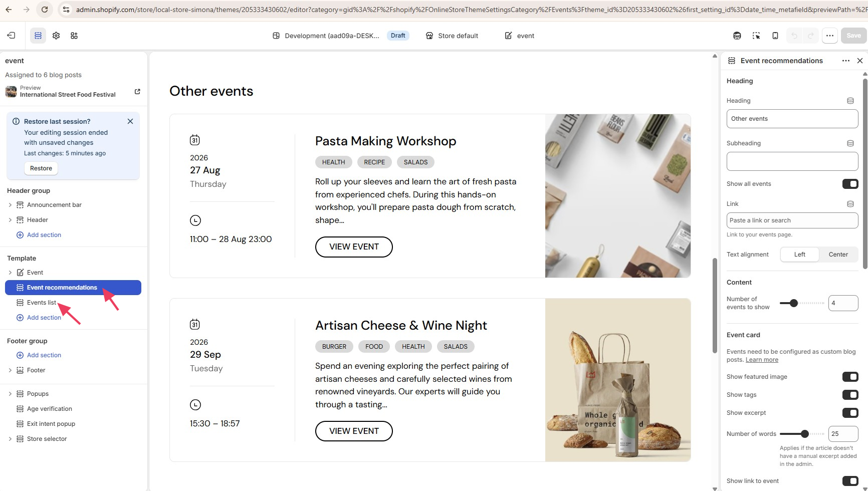Expand the Store selector item
The height and width of the screenshot is (491, 868).
10,439
